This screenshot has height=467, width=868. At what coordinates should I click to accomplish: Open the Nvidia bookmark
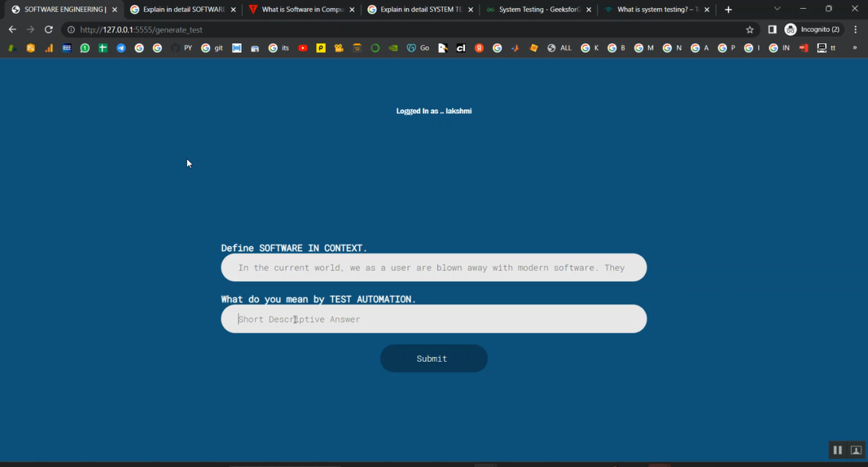pyautogui.click(x=393, y=48)
